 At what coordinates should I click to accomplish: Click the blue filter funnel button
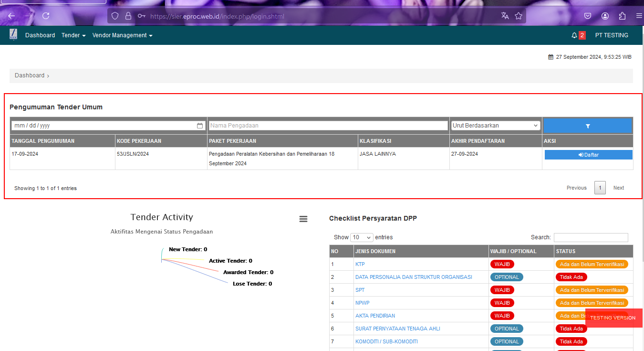click(x=587, y=126)
